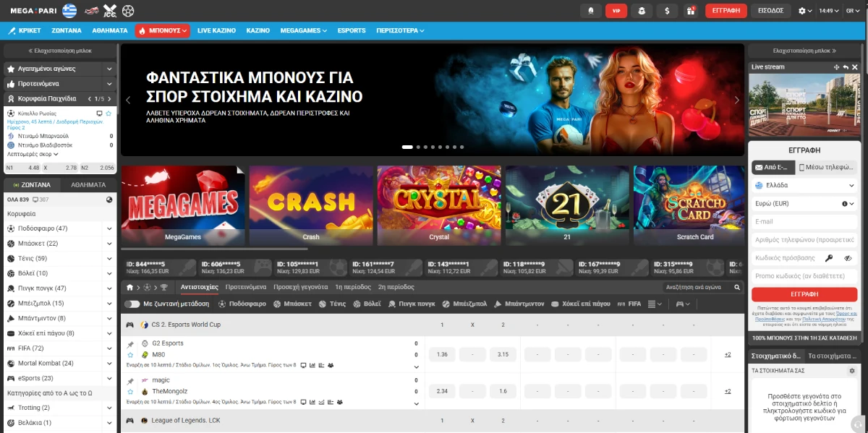
Task: Expand the Προτεινόμενα section
Action: [60, 84]
